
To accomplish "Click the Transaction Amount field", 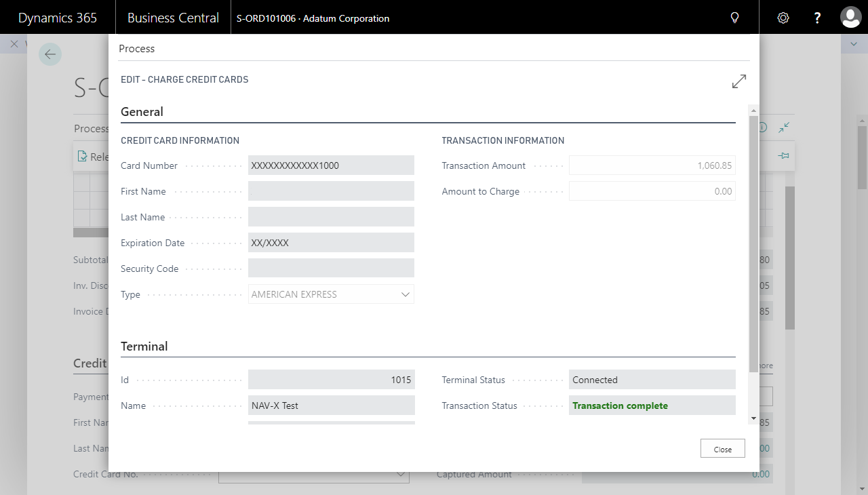I will tap(652, 165).
